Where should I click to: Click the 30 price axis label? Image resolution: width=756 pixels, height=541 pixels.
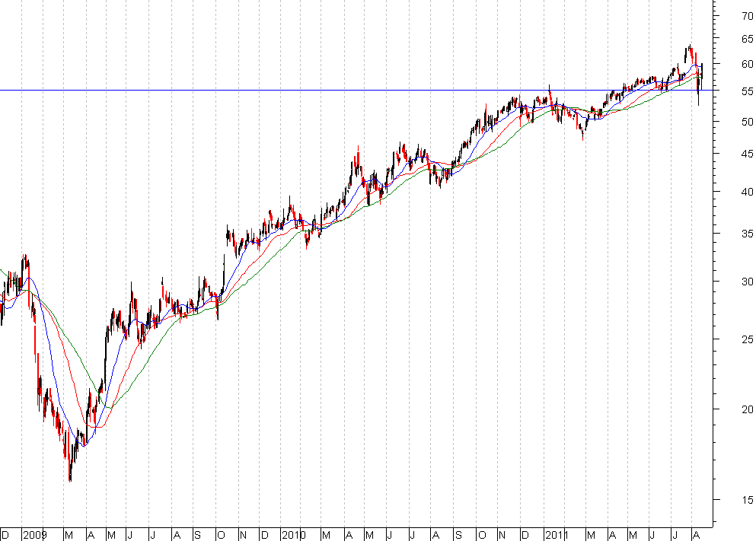pyautogui.click(x=747, y=282)
